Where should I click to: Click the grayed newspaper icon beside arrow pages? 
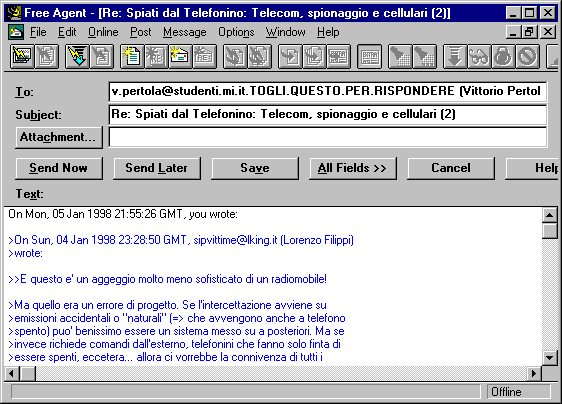coord(338,56)
